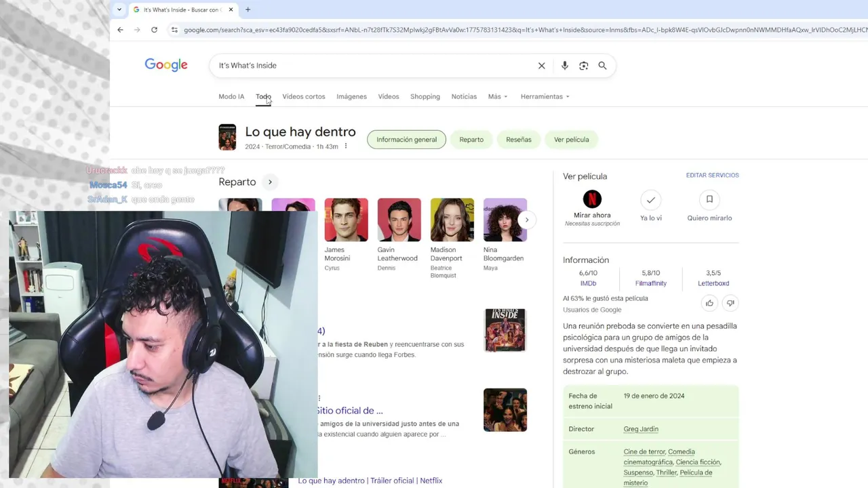This screenshot has width=868, height=488.
Task: Start voice search with microphone icon
Action: click(565, 66)
